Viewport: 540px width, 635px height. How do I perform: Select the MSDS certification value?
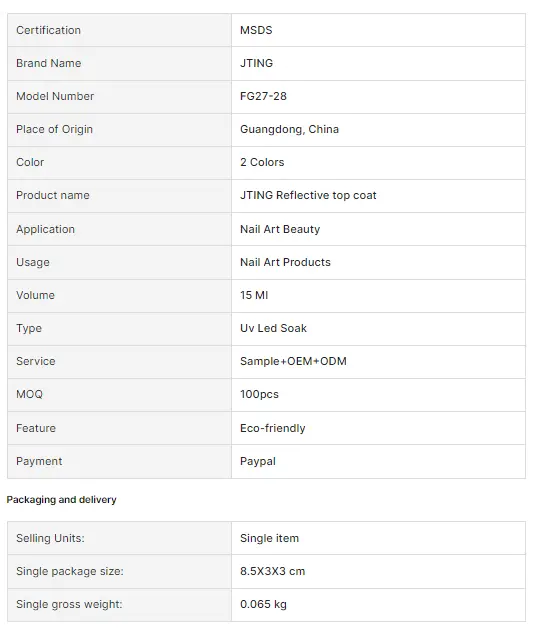pos(256,30)
